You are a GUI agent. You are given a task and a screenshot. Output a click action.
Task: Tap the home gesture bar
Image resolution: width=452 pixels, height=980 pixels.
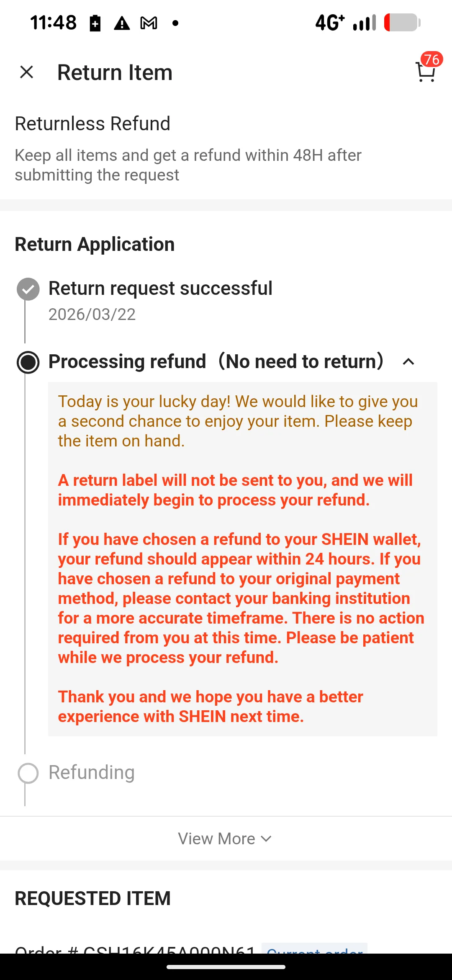(x=226, y=967)
